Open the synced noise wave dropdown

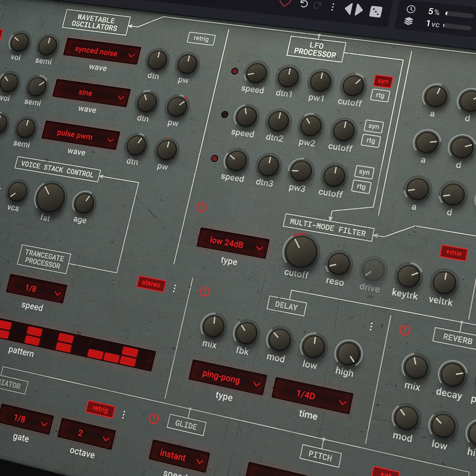[102, 51]
